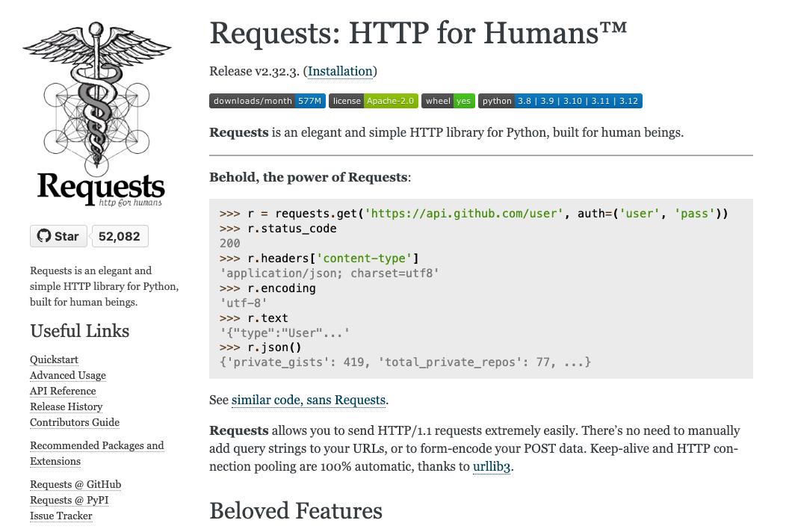Open the 52,082 stargazers count
Image resolution: width=789 pixels, height=532 pixels.
point(120,236)
